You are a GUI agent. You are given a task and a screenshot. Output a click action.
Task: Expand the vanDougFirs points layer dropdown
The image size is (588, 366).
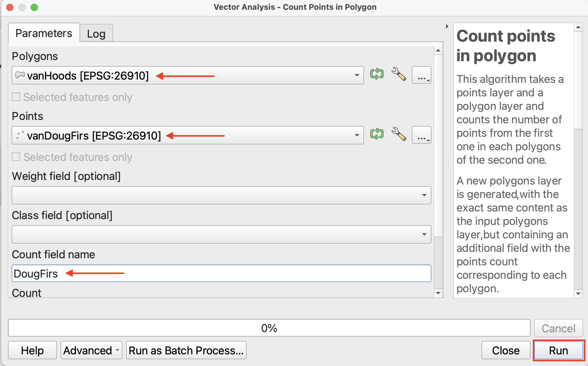[x=356, y=135]
